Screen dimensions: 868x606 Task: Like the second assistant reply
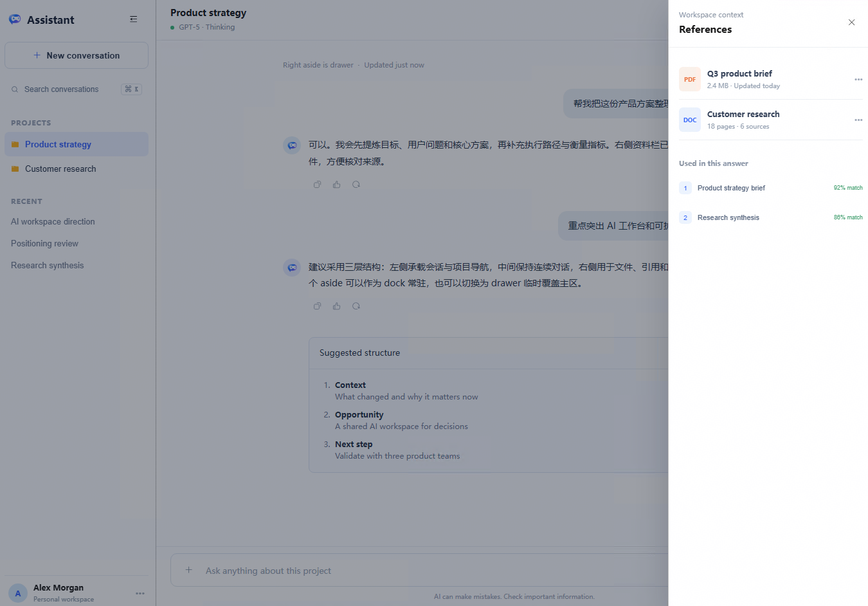coord(336,306)
